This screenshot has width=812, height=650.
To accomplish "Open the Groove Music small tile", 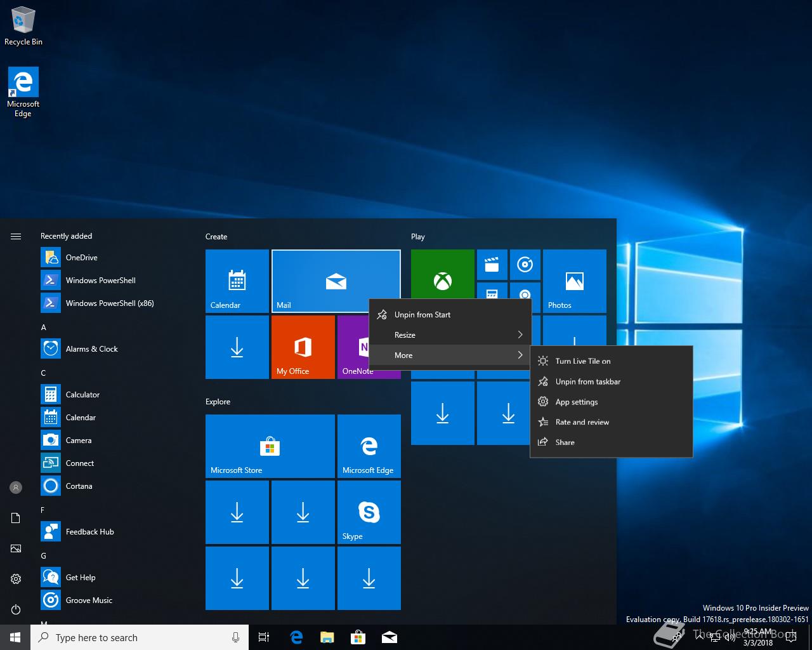I will pos(525,265).
